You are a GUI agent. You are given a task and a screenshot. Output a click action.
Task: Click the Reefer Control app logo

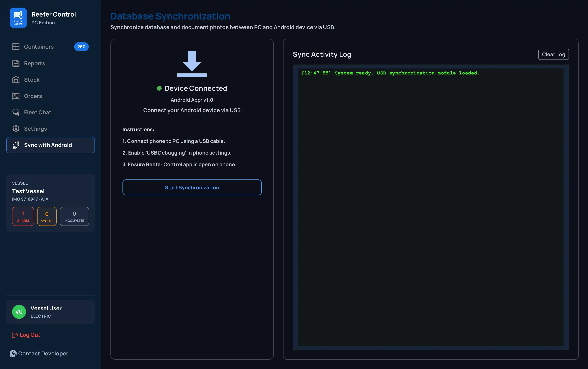click(x=18, y=18)
